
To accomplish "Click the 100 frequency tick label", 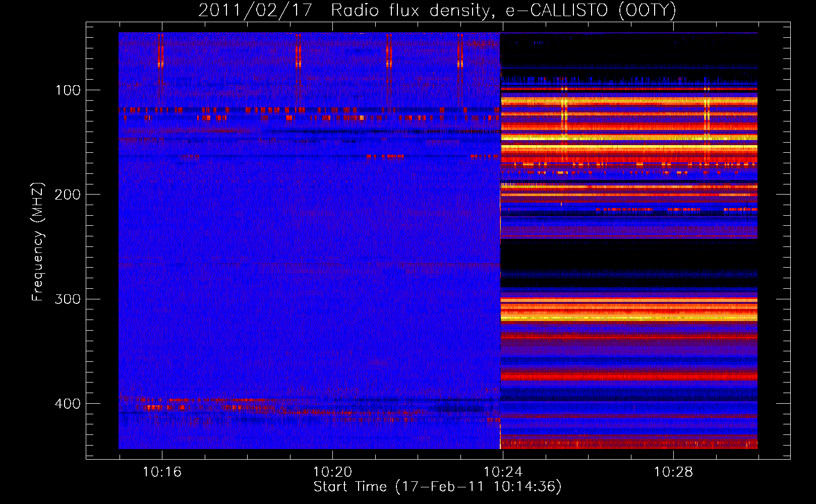I will tap(68, 90).
